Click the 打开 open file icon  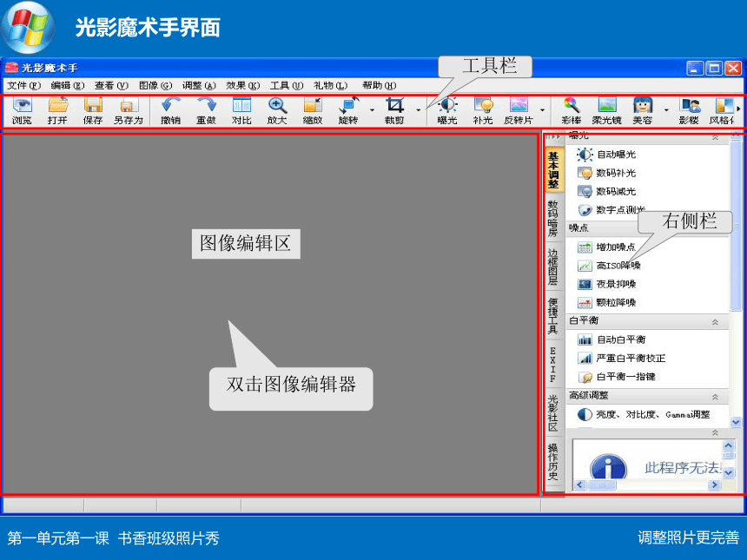[57, 111]
